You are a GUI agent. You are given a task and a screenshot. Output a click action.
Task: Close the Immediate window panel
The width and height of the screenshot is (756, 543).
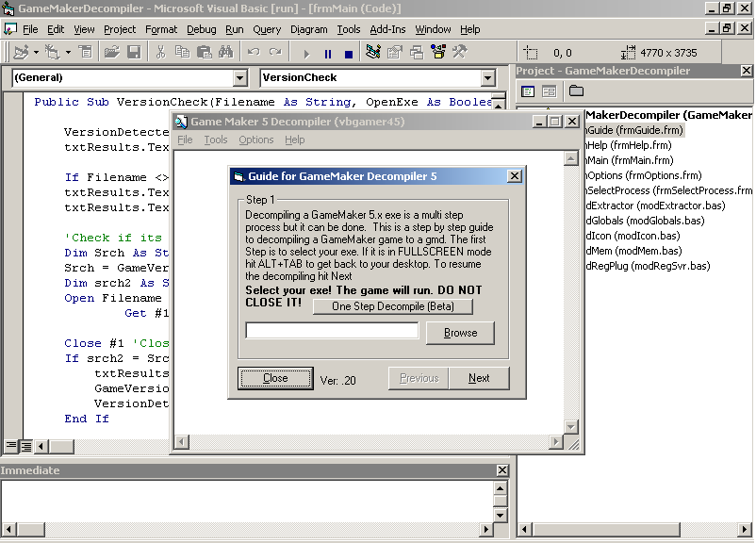(501, 470)
